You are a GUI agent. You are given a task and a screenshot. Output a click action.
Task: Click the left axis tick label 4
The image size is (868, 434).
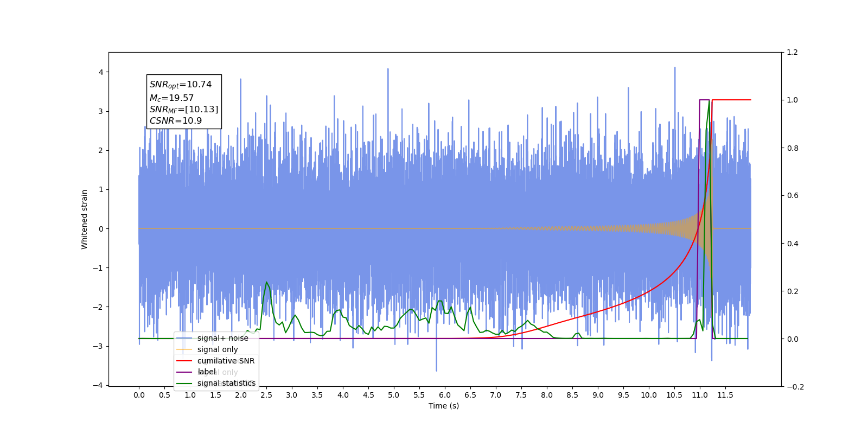(101, 72)
